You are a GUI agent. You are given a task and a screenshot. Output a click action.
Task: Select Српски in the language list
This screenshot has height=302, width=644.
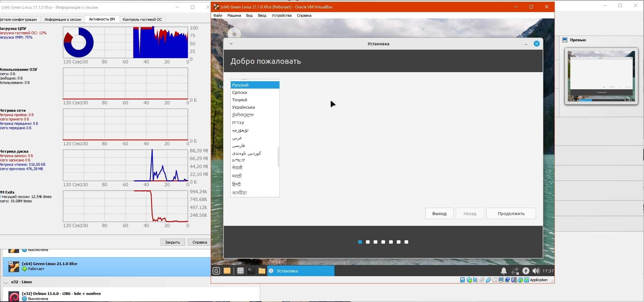tap(255, 92)
